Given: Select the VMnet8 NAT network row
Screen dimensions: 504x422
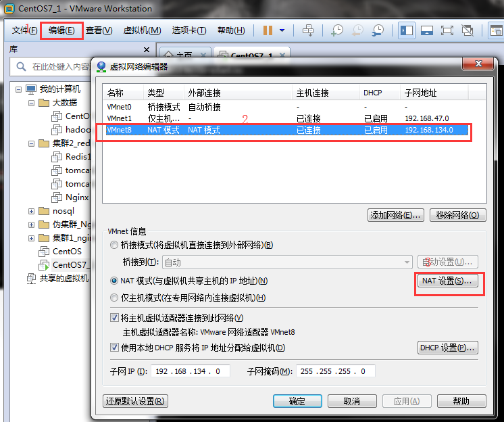Looking at the screenshot, I should point(287,130).
